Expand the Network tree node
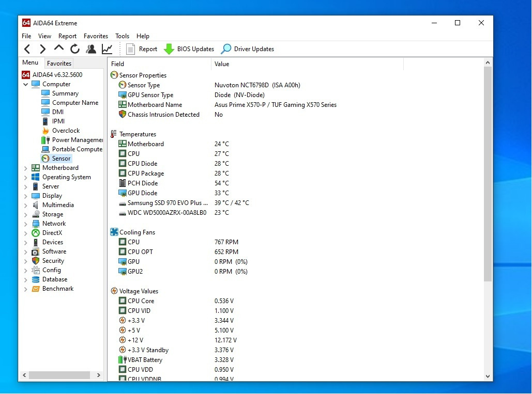The height and width of the screenshot is (394, 532). pos(25,224)
